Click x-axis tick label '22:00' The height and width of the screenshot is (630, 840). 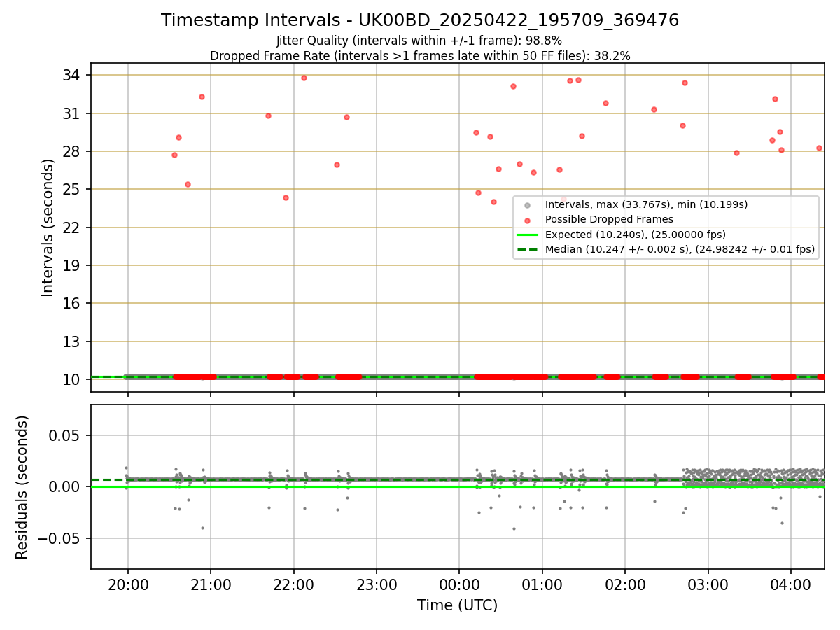[x=293, y=584]
